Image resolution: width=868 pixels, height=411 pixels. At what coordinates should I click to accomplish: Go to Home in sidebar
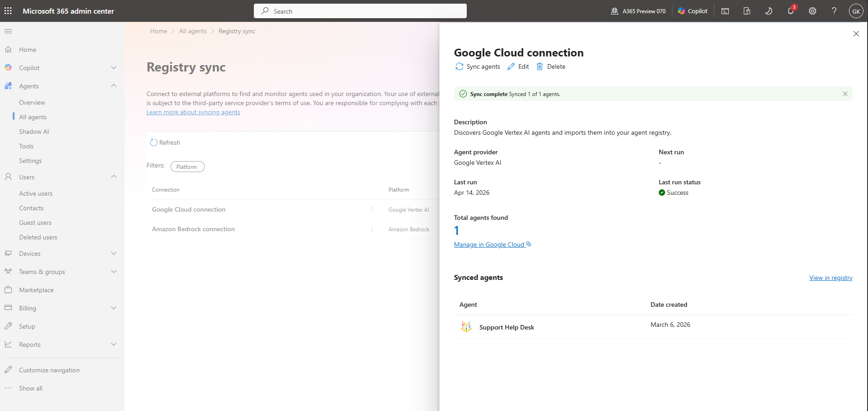click(28, 50)
